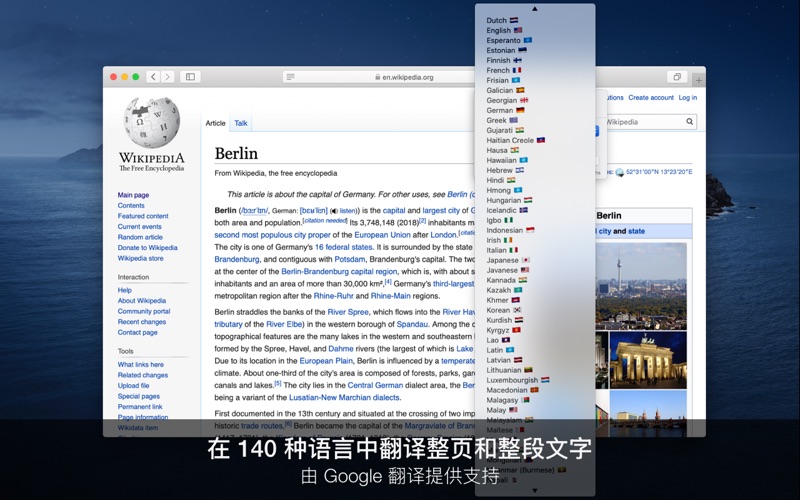
Task: Show all tabs overview button
Action: click(x=677, y=77)
